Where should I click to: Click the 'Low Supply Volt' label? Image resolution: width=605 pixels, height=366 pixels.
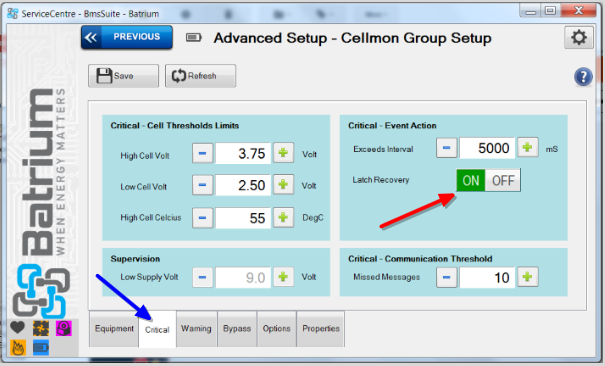pyautogui.click(x=149, y=277)
